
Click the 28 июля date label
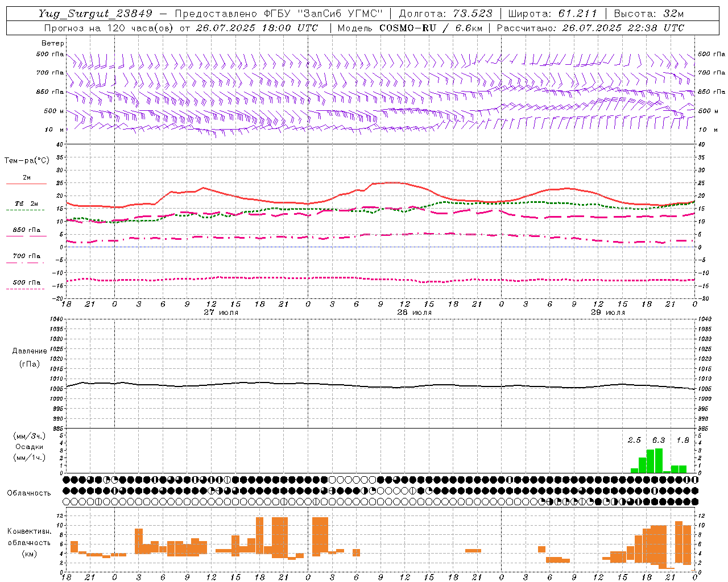[415, 313]
